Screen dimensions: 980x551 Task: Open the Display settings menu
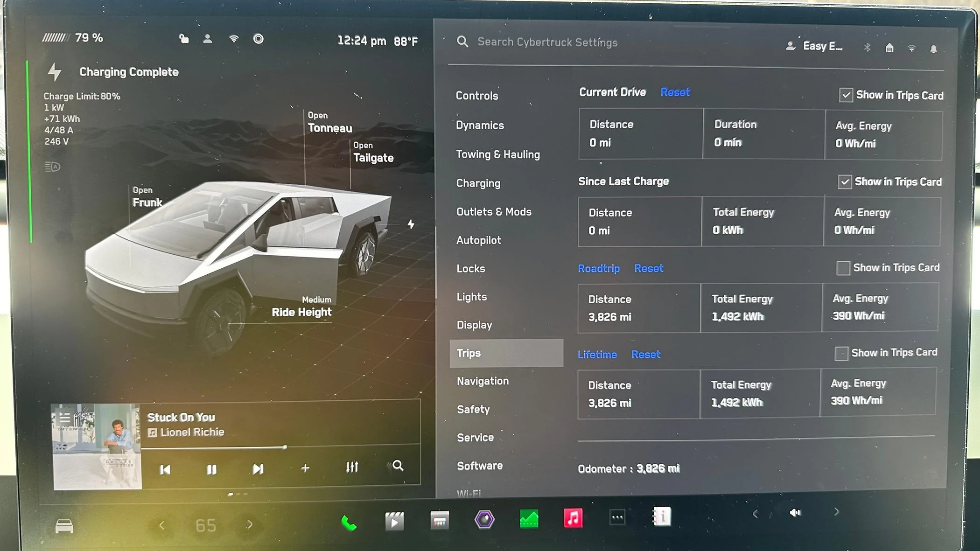[x=474, y=325]
